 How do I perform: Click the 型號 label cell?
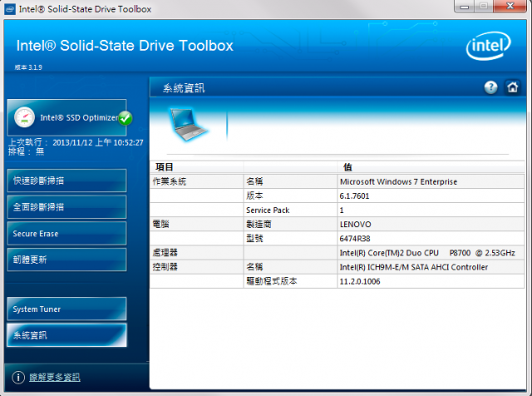290,239
